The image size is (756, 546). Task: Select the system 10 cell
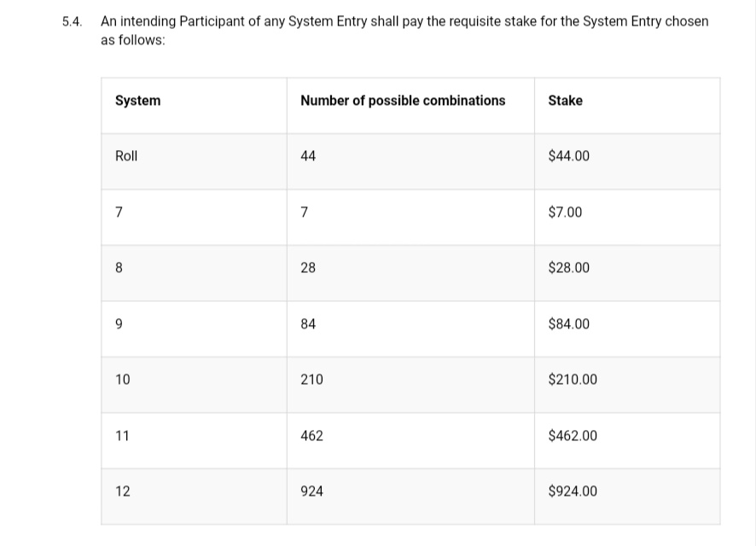194,385
